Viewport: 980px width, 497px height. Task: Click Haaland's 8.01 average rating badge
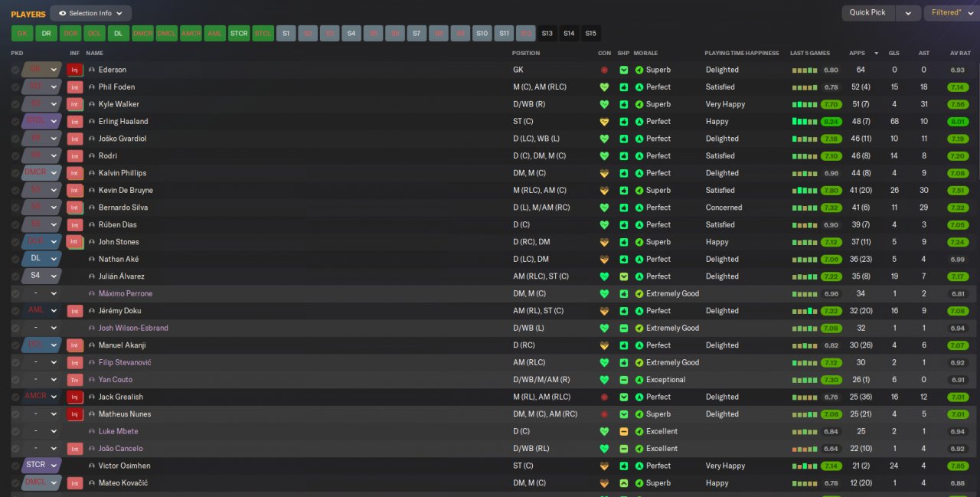click(957, 122)
